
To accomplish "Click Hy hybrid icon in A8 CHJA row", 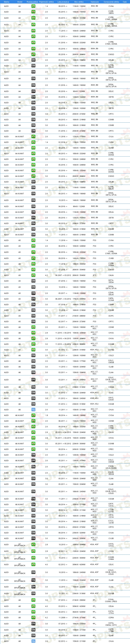I will (x=33, y=641).
